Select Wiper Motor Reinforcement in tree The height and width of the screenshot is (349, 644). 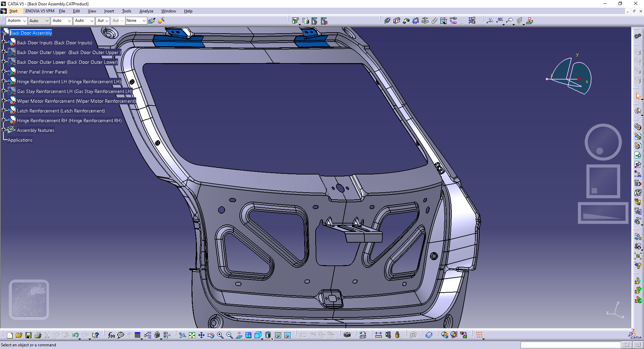[x=76, y=101]
